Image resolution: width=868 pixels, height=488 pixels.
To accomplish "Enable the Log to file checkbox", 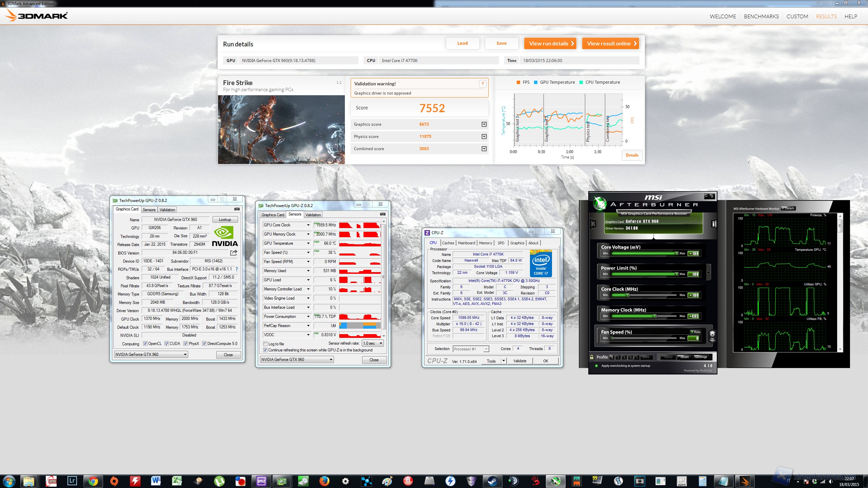I will [x=265, y=344].
